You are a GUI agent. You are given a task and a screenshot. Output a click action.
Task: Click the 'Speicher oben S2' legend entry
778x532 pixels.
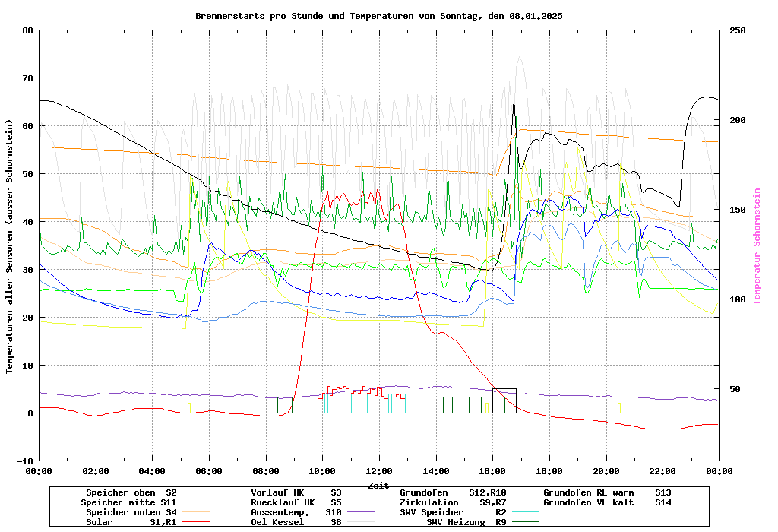[131, 492]
